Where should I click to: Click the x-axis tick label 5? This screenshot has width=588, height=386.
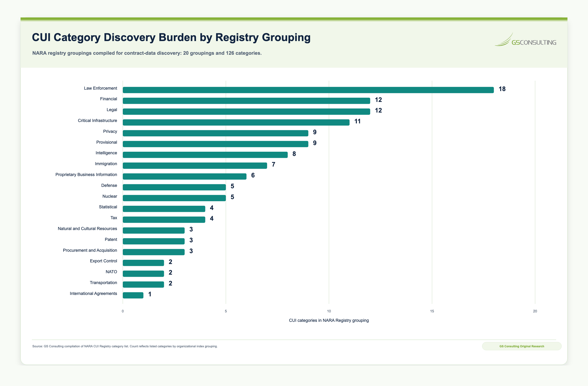(x=226, y=311)
